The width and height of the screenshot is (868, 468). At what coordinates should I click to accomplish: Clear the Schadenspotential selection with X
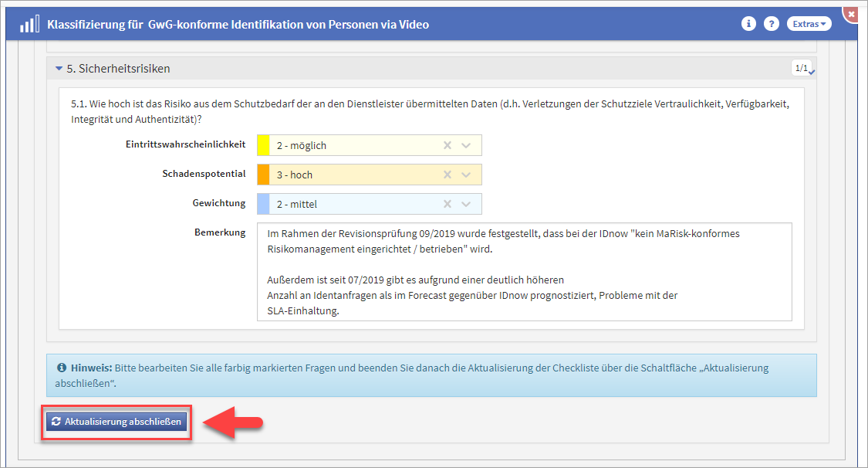point(447,175)
